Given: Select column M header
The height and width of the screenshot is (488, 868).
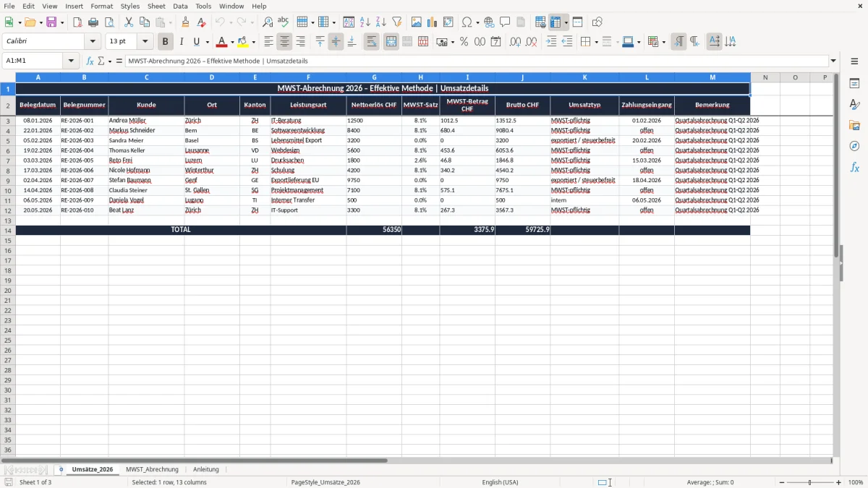Looking at the screenshot, I should (x=712, y=77).
